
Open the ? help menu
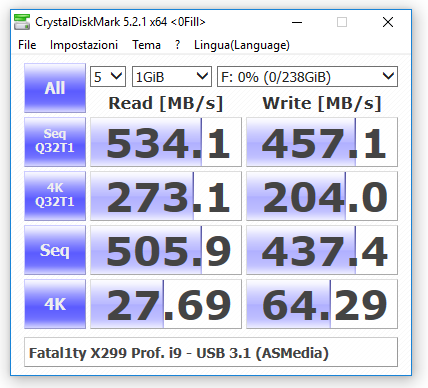click(x=178, y=45)
